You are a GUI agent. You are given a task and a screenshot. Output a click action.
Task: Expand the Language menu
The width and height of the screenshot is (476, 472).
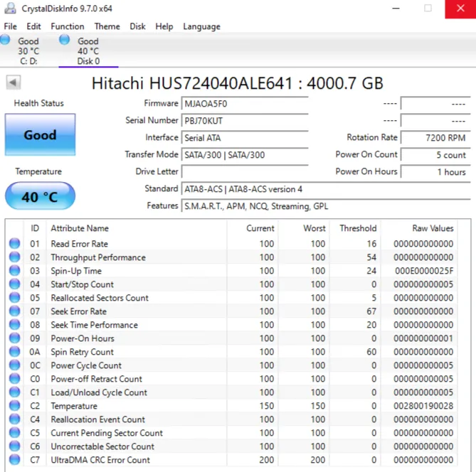(x=201, y=26)
